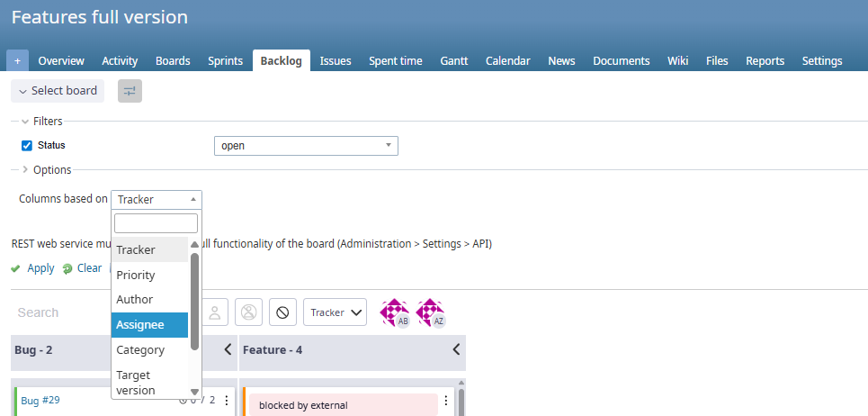Expand the Options section

[24, 169]
